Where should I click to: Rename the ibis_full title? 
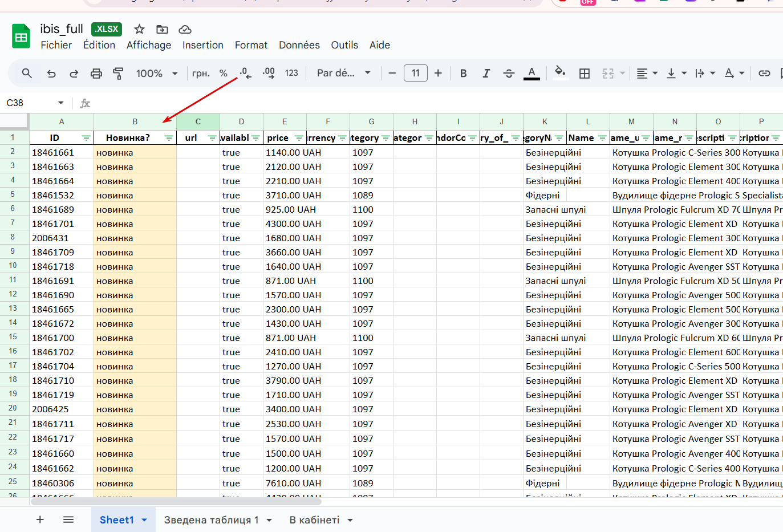(x=62, y=29)
